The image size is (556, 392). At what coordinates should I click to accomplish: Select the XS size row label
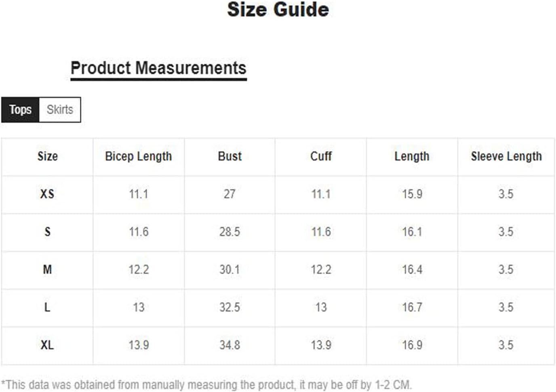47,194
